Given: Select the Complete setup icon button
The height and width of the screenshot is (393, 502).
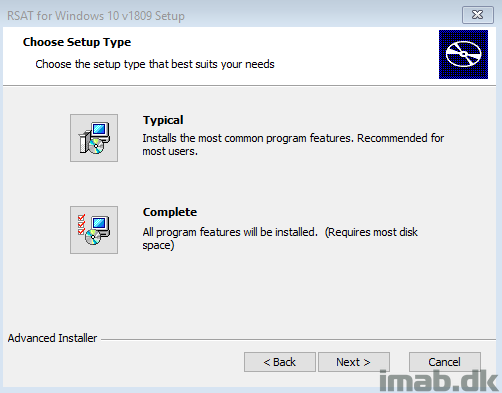Looking at the screenshot, I should (x=94, y=230).
